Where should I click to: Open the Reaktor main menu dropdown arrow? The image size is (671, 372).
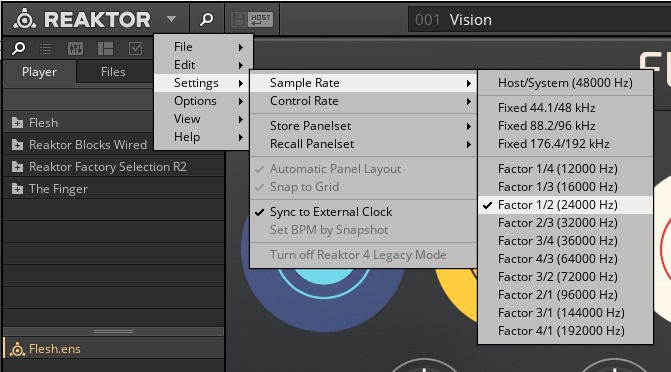(x=172, y=19)
